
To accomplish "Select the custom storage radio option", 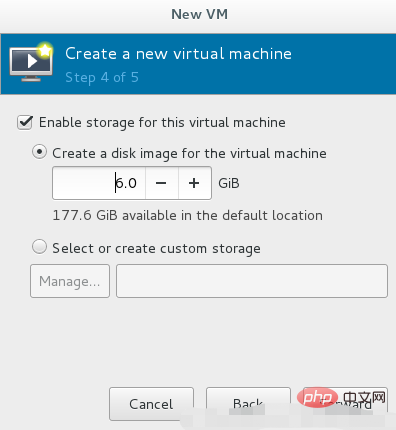I will point(39,247).
